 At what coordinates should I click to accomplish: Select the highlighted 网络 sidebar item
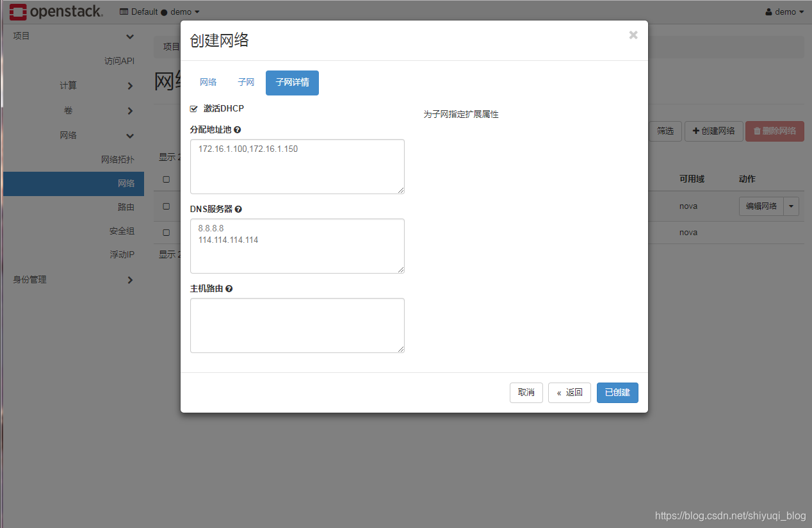74,183
